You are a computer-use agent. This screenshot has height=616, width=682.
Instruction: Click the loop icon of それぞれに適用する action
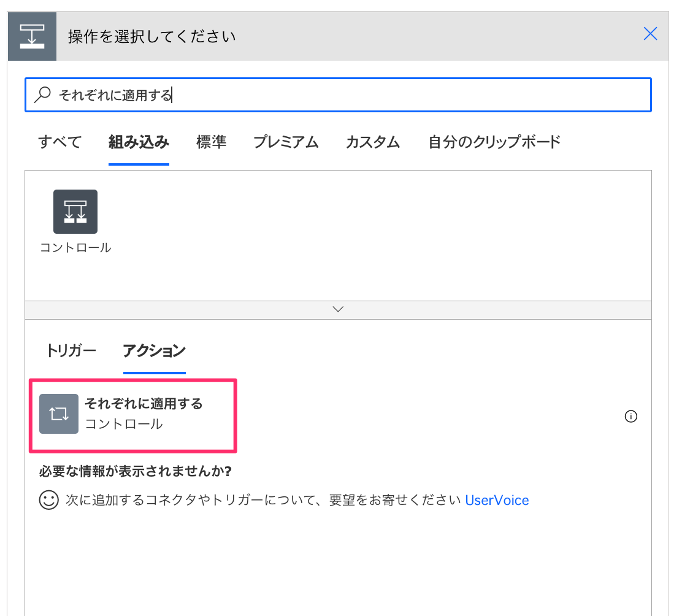(x=59, y=414)
